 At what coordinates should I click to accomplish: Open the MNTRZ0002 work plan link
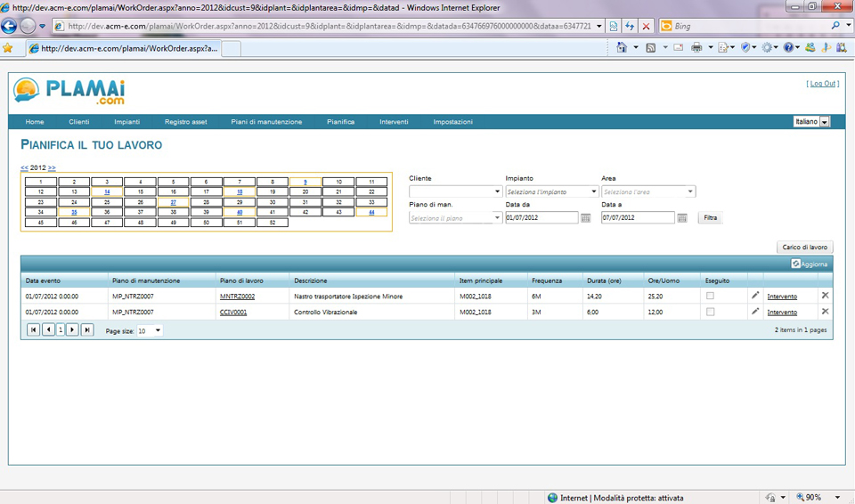[x=237, y=297]
